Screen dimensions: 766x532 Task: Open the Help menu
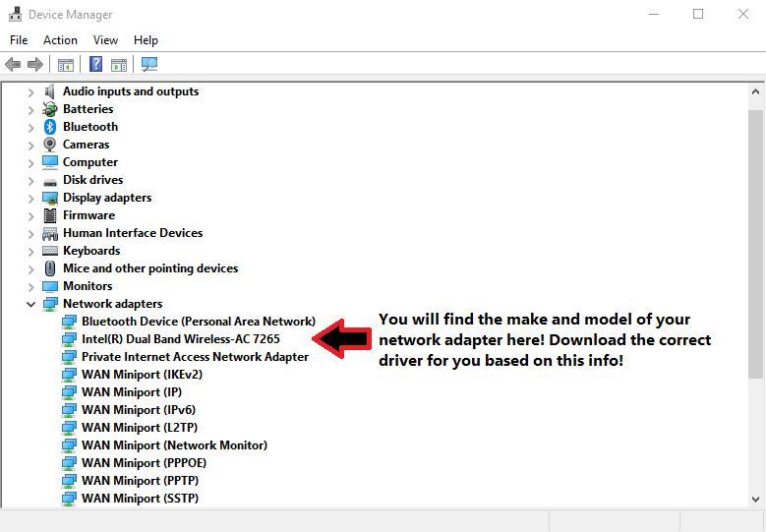click(x=146, y=40)
